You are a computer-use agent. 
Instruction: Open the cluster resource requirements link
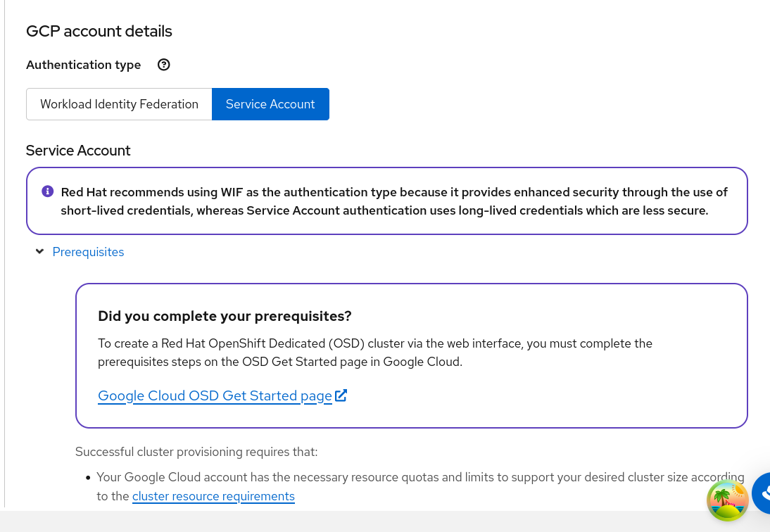213,496
